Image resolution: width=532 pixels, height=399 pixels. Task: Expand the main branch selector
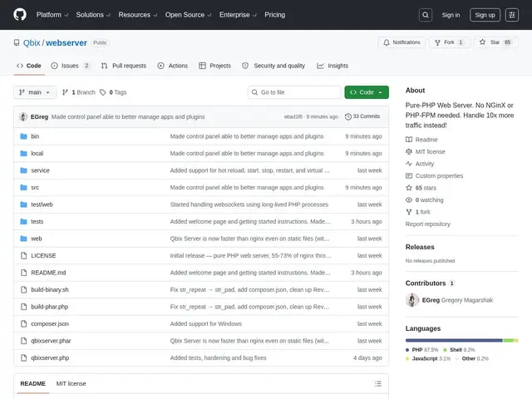tap(35, 92)
